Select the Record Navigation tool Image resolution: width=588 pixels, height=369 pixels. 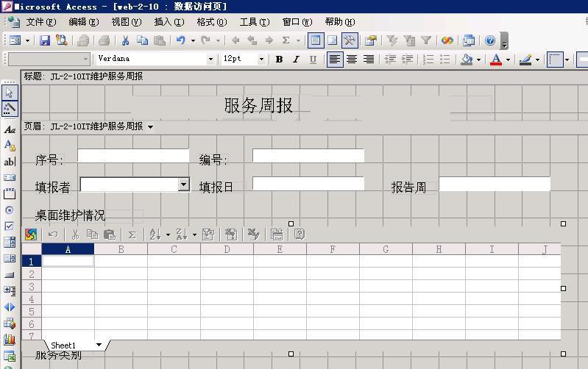(x=10, y=307)
